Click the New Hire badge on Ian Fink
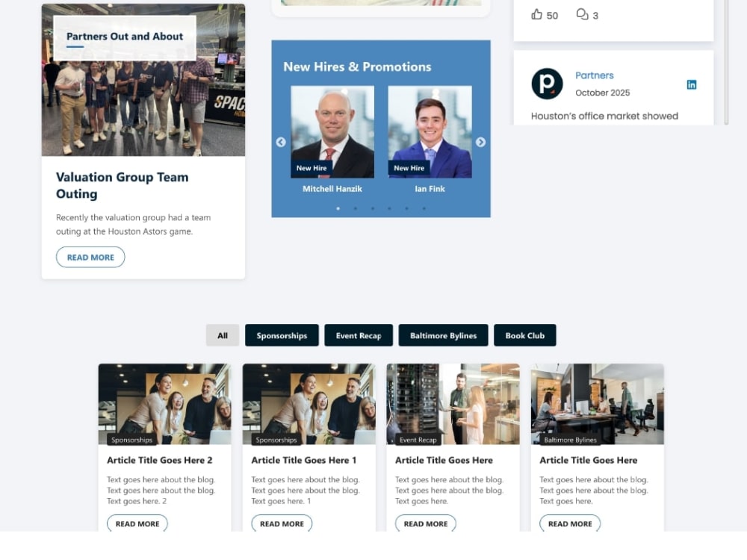Viewport: 747px width, 560px height. pos(409,168)
